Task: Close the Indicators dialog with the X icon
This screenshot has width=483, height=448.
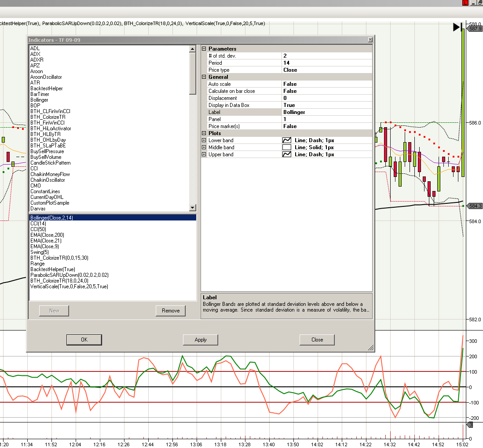Action: (x=370, y=40)
